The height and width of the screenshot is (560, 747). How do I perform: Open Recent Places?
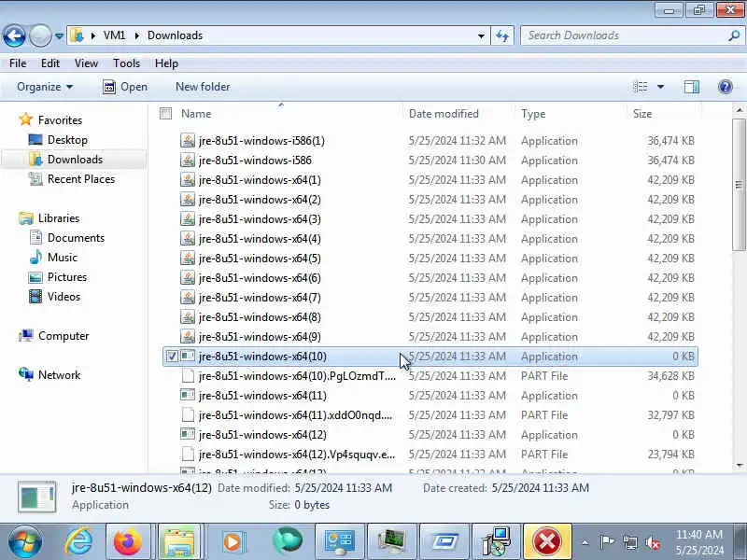click(72, 179)
